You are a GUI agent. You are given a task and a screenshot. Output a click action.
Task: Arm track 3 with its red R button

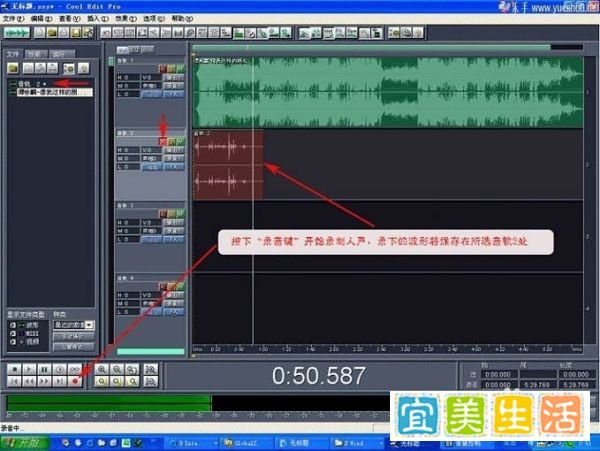[163, 214]
